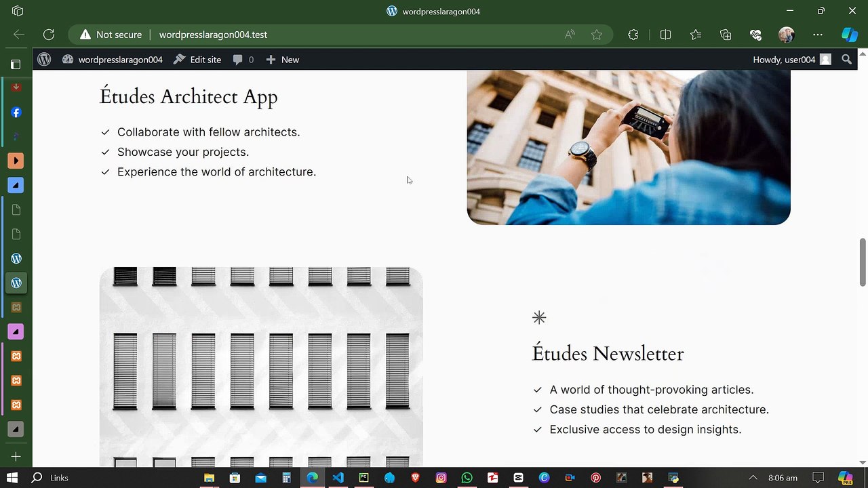The height and width of the screenshot is (488, 868).
Task: Open the Links toolbar on the taskbar
Action: pyautogui.click(x=59, y=478)
